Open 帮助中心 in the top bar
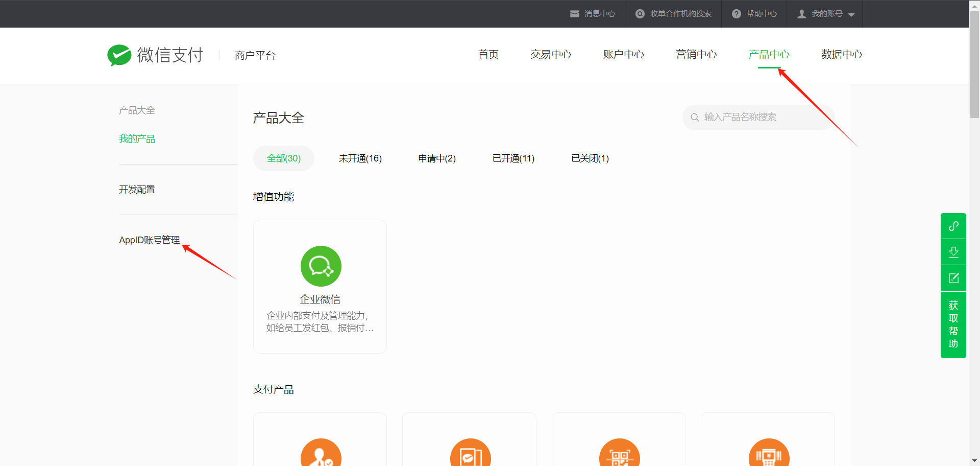 754,14
